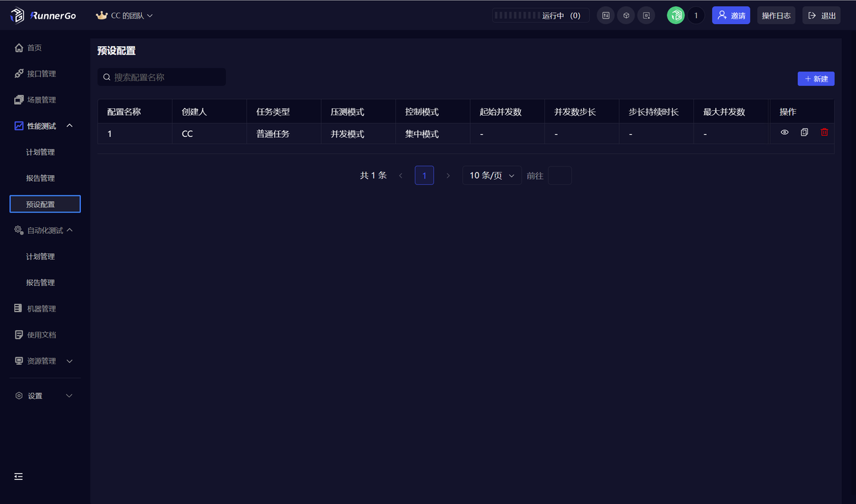
Task: Collapse the sidebar using bottom-left icon
Action: (x=18, y=477)
